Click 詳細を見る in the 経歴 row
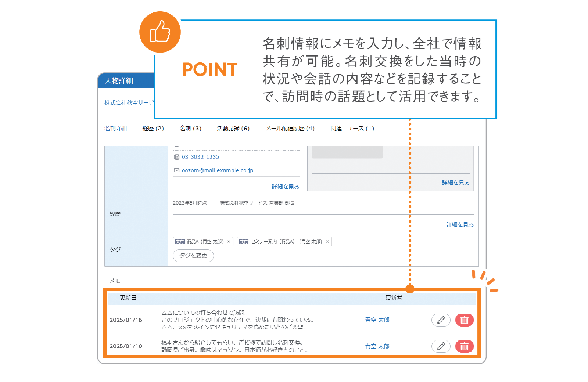The image size is (588, 382). coord(460,224)
